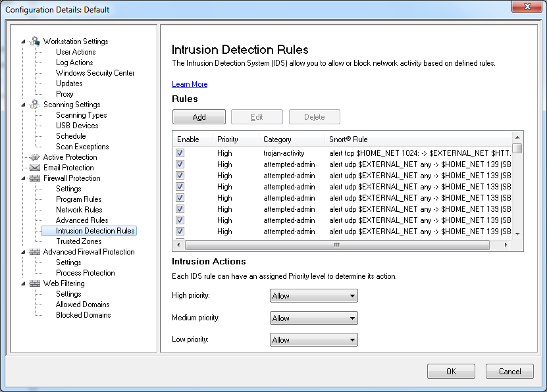Uncheck the trojan-activity rule checkbox
Image resolution: width=547 pixels, height=392 pixels.
coord(180,153)
